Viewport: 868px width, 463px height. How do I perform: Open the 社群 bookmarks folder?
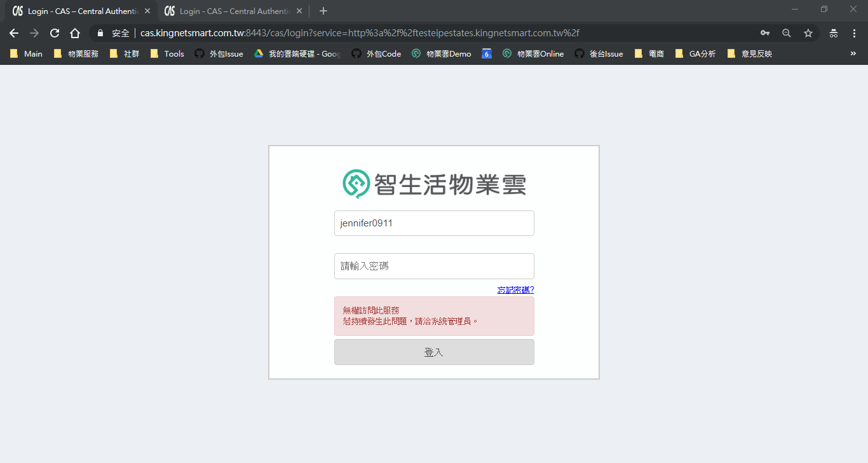[x=124, y=54]
